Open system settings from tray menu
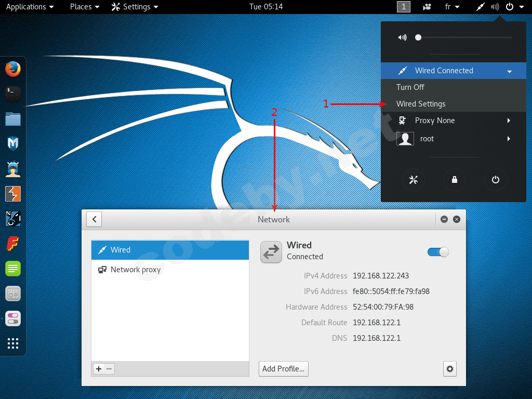 click(413, 179)
